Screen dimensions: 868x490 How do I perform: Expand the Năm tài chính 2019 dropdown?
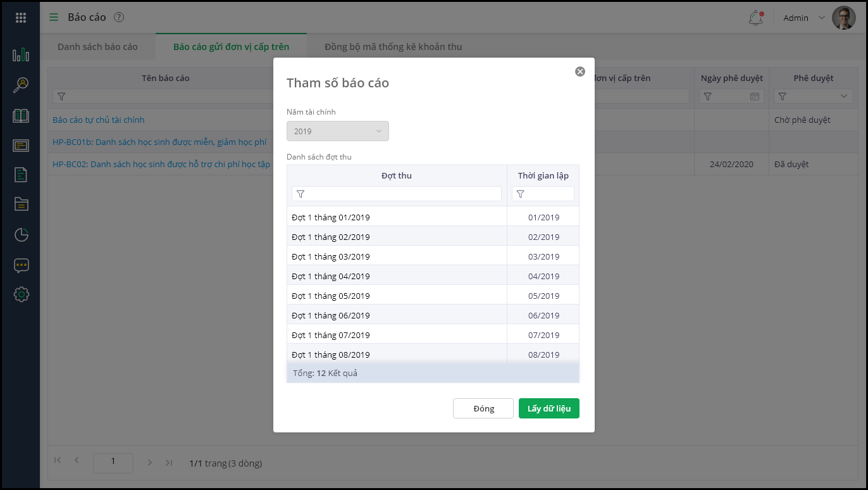[338, 131]
